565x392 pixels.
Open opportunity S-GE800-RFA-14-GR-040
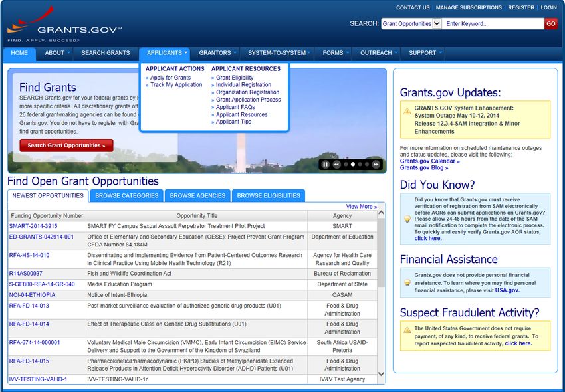click(x=42, y=284)
